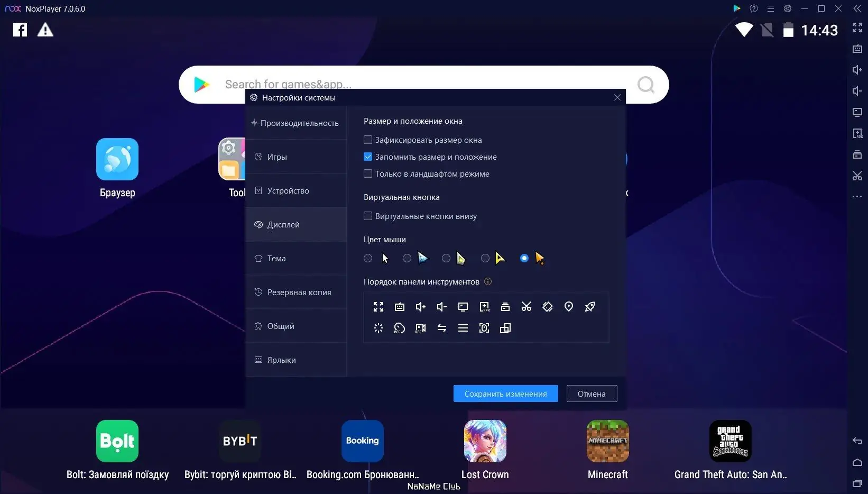The image size is (868, 494).
Task: Enable 'Только в ландшафтом режиме' checkbox
Action: click(368, 173)
